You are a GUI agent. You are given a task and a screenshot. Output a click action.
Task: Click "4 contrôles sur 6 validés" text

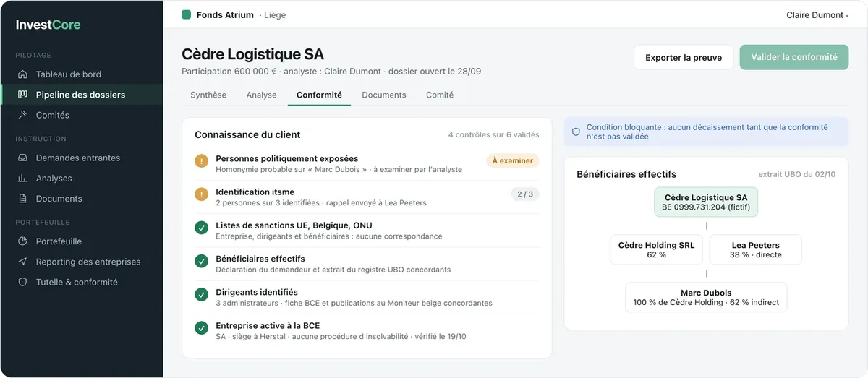click(x=493, y=135)
